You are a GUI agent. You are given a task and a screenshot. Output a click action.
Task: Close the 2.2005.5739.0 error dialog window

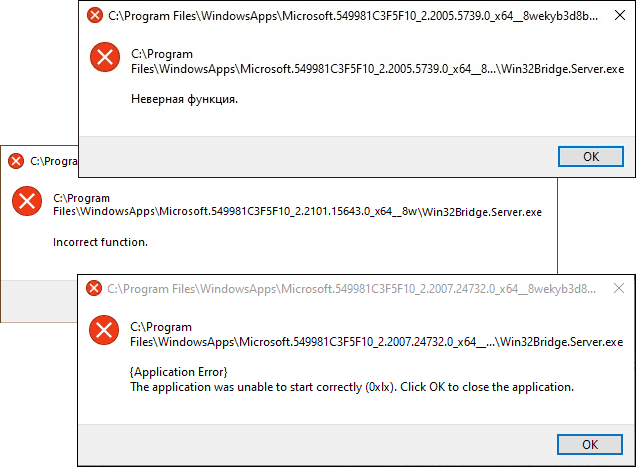tap(619, 15)
